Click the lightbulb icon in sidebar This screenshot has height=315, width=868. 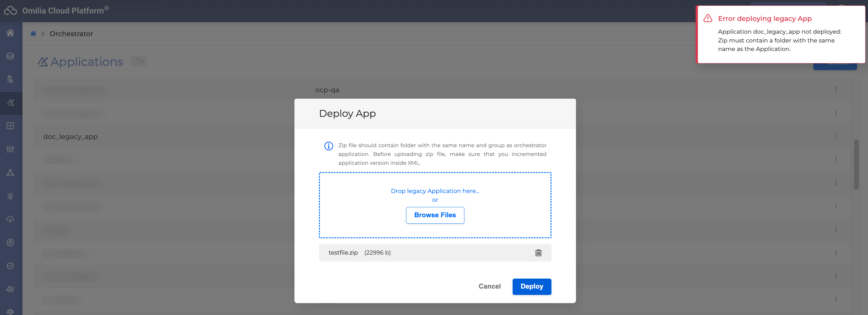pyautogui.click(x=10, y=196)
